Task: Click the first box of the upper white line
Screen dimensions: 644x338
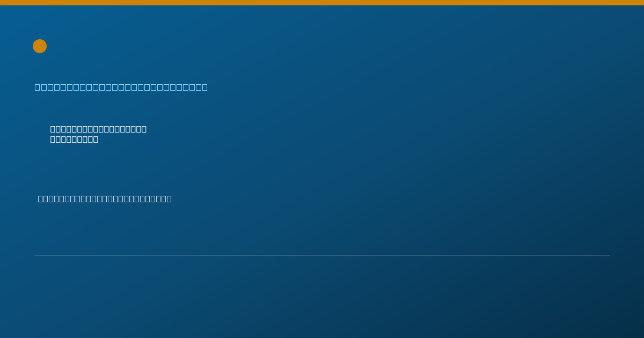Action: pyautogui.click(x=53, y=129)
